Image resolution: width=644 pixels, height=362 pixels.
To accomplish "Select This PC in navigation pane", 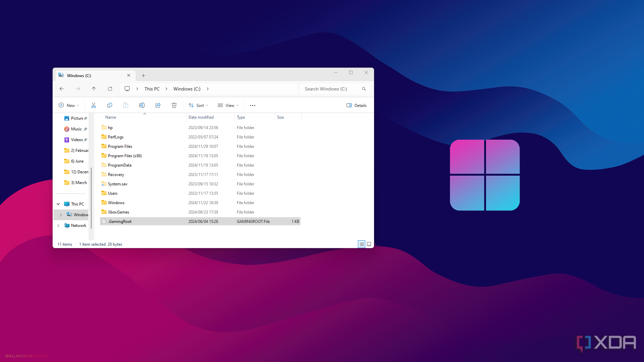I will [x=74, y=204].
